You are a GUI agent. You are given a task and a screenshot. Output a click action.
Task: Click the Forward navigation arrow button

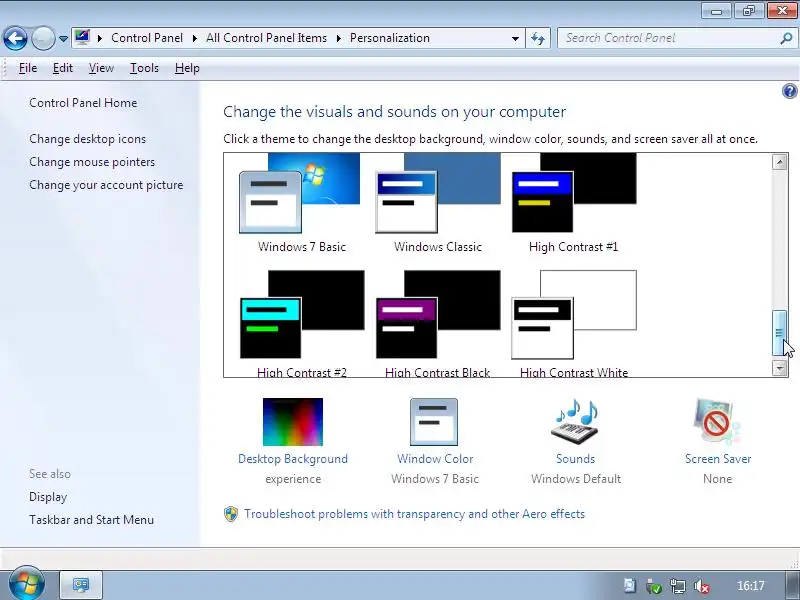43,38
